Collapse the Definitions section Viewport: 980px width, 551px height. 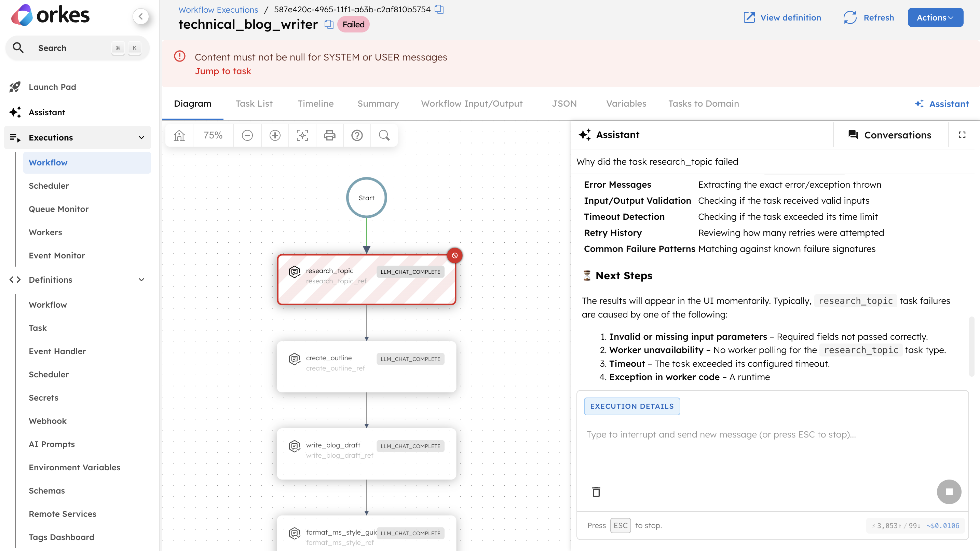click(141, 280)
